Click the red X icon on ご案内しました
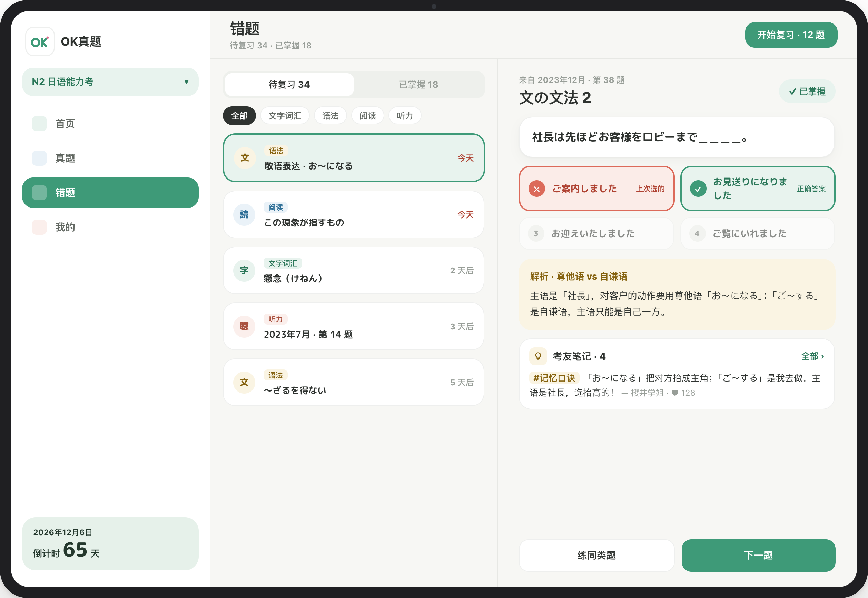Viewport: 868px width, 598px height. [x=536, y=189]
